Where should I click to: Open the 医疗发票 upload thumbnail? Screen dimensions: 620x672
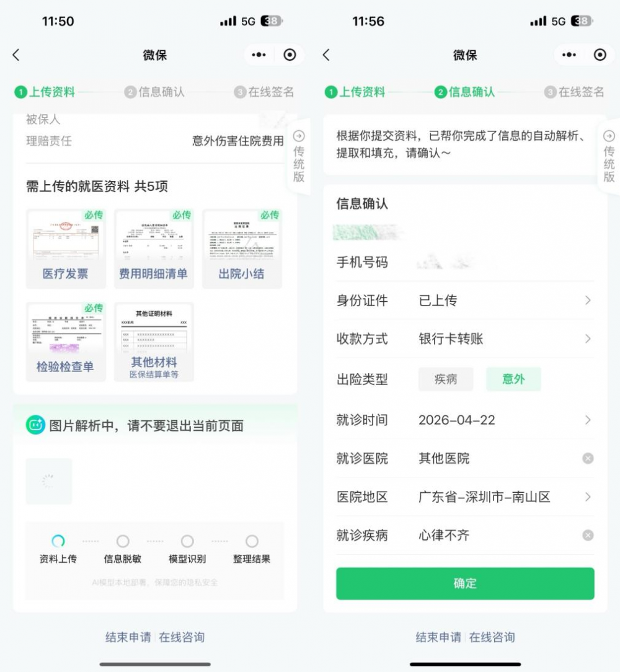[66, 249]
